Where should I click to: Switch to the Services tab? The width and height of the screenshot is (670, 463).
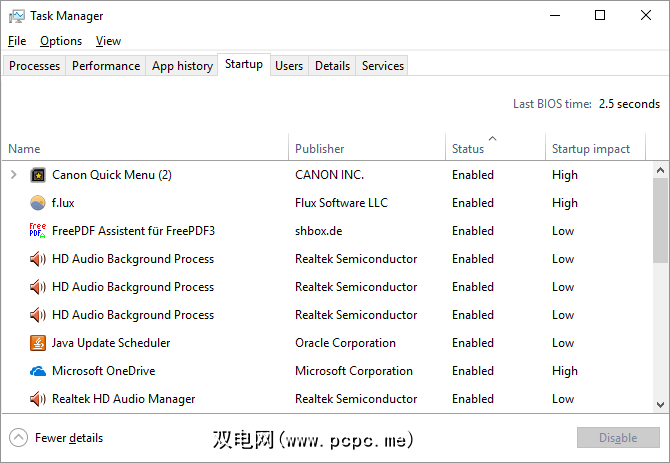point(383,66)
